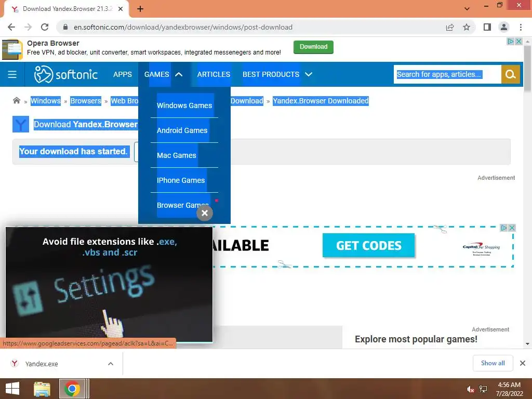Open the APPS menu
Screen dimensions: 532x399
point(123,74)
